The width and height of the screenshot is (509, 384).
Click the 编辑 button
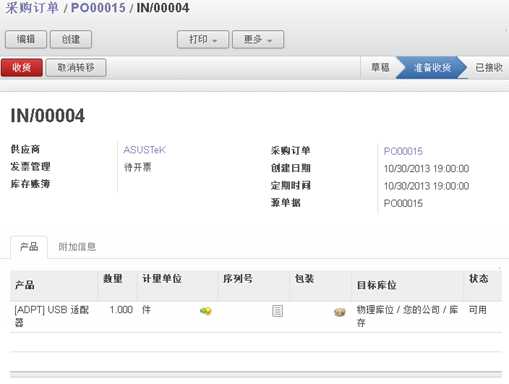click(26, 39)
